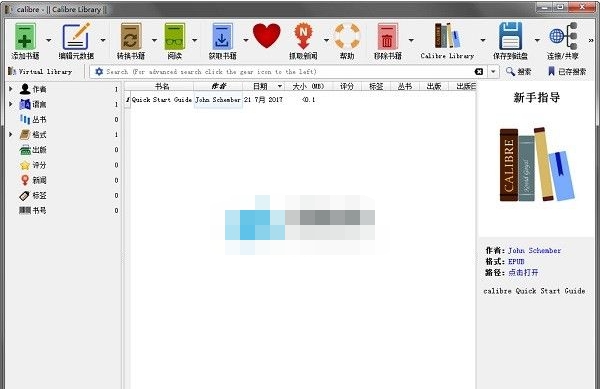Open the Help (帮助) lifebuoy icon

point(347,36)
